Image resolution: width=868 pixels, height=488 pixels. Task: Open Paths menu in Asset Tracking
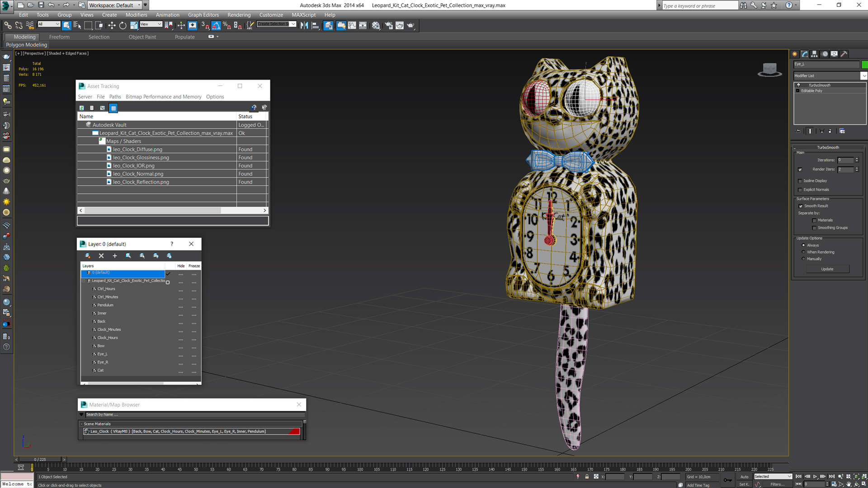[115, 97]
